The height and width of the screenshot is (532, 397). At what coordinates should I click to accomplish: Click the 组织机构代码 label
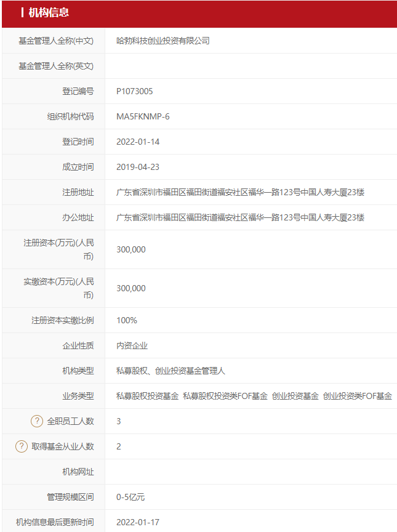coord(70,116)
